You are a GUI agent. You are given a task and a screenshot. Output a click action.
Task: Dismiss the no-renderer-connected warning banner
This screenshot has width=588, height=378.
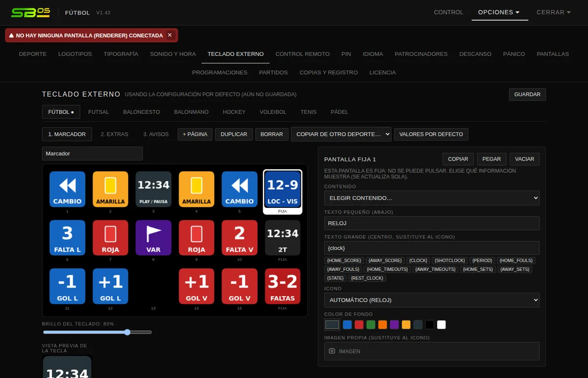(x=170, y=35)
